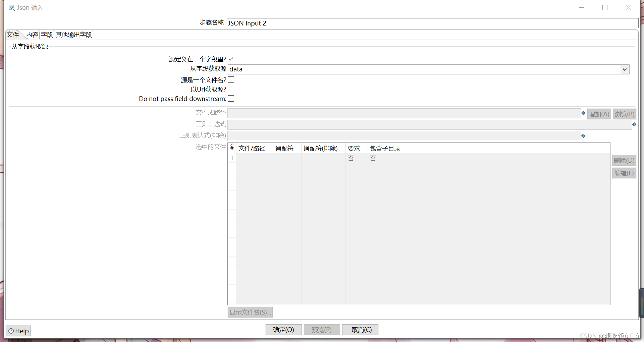Focus the 步骤名称 input containing JSON Input 2
644x342 pixels.
[x=432, y=23]
